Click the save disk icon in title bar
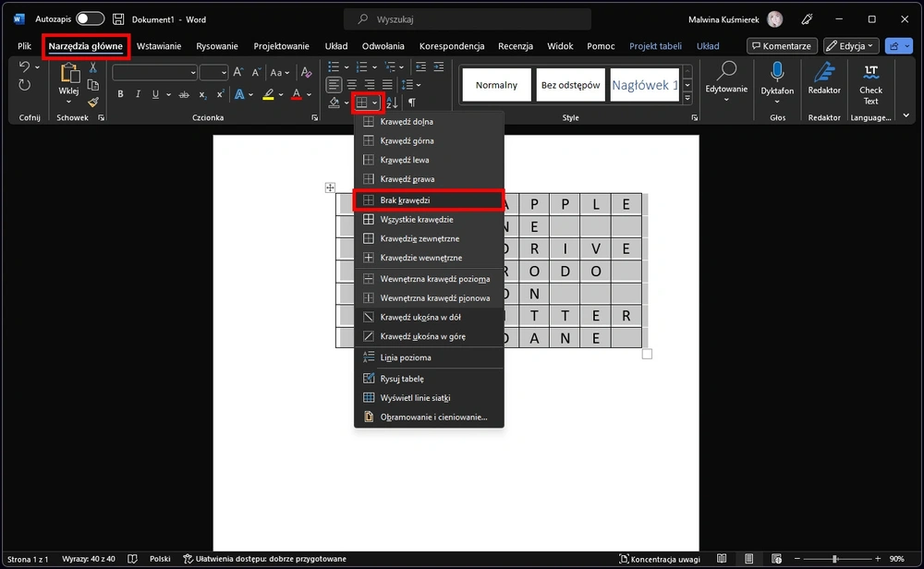The height and width of the screenshot is (569, 924). click(118, 19)
